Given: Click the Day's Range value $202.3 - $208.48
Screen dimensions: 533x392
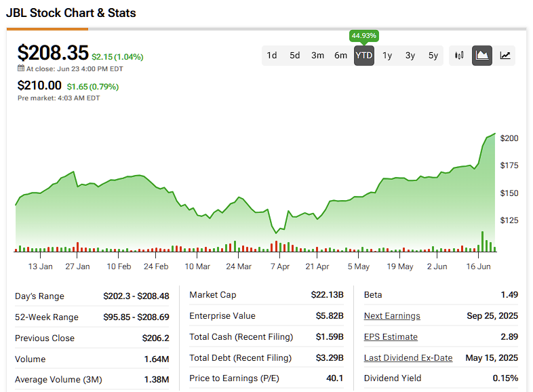Looking at the screenshot, I should [x=136, y=296].
